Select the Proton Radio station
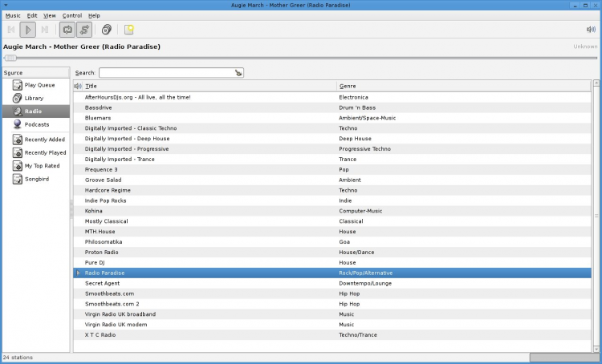Viewport: 602px width, 364px height. pos(102,253)
